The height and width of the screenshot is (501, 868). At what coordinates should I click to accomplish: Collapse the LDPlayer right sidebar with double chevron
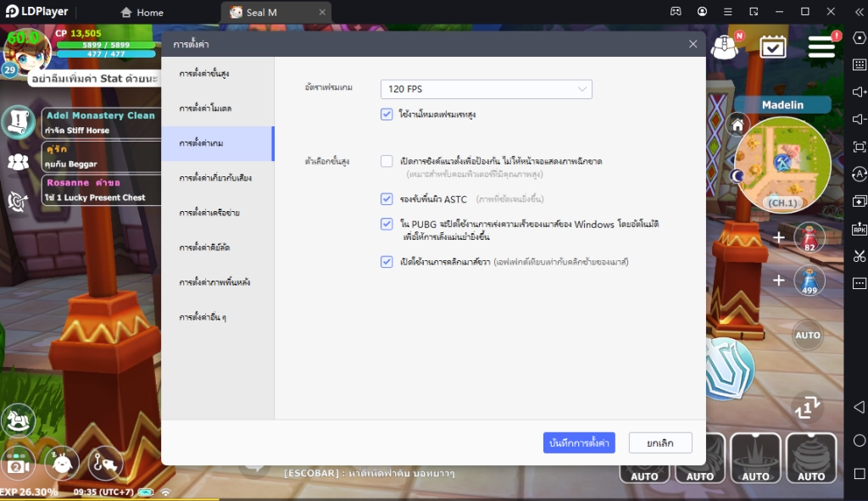coord(860,12)
